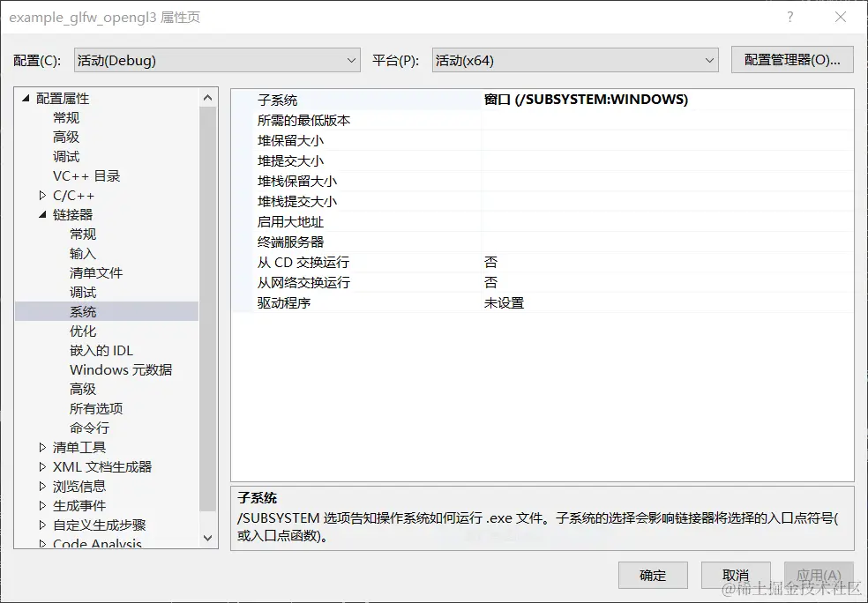
Task: Expand the 生成事件 node
Action: coord(42,506)
